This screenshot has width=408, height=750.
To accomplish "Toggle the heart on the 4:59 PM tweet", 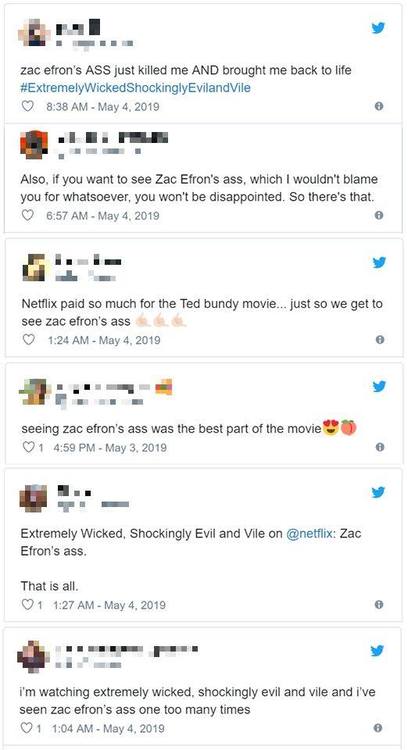I will tap(28, 447).
